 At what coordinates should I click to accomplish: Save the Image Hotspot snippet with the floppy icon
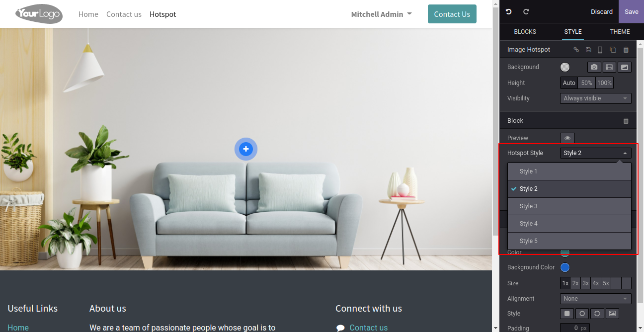click(588, 50)
